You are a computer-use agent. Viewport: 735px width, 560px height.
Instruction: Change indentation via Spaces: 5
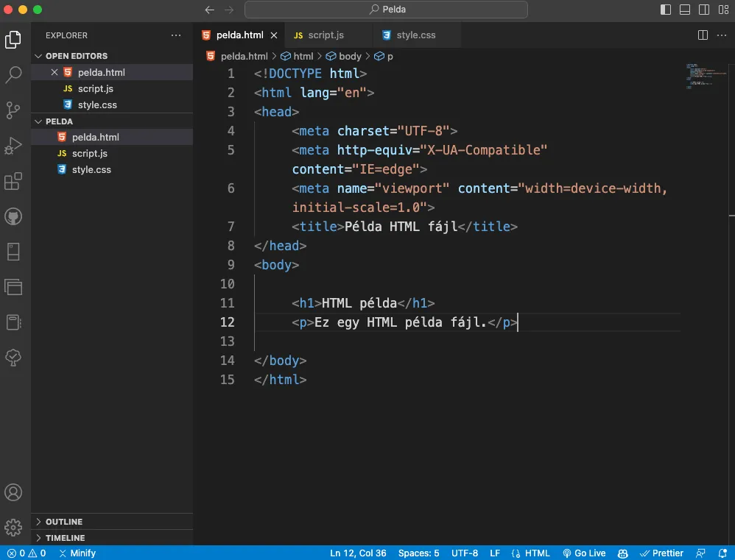point(418,553)
